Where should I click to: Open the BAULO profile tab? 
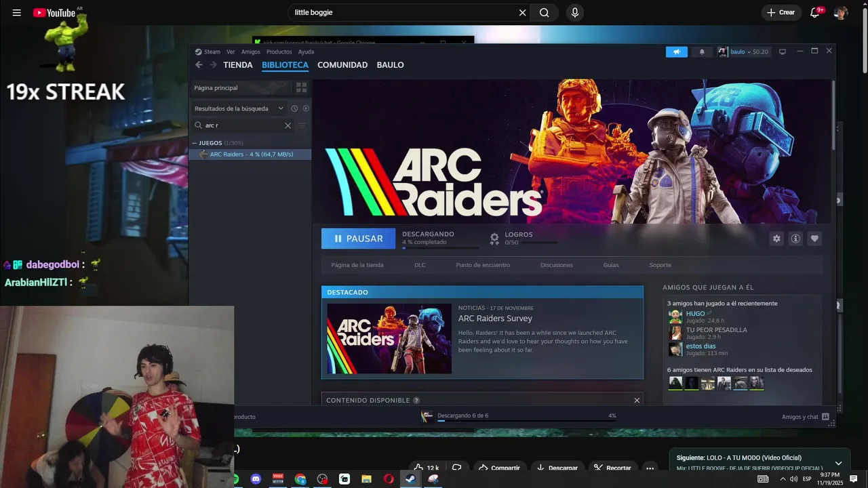[390, 65]
